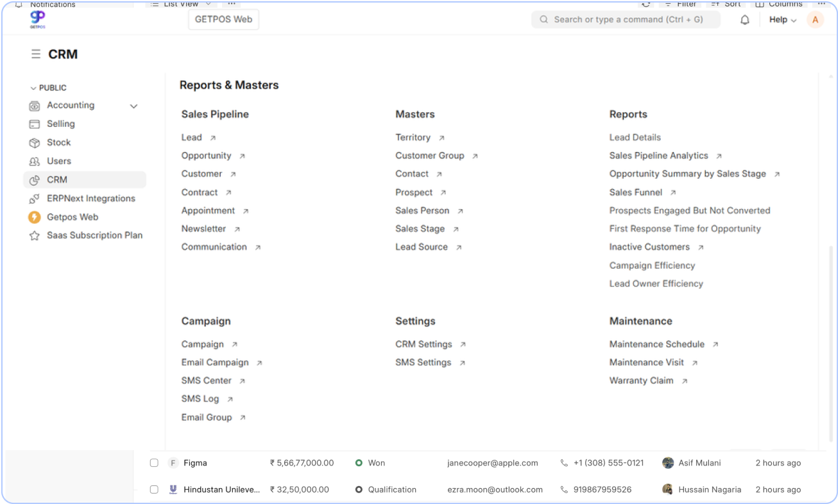Click the Saas Subscription Plan star icon
This screenshot has height=504, width=838.
click(x=35, y=236)
